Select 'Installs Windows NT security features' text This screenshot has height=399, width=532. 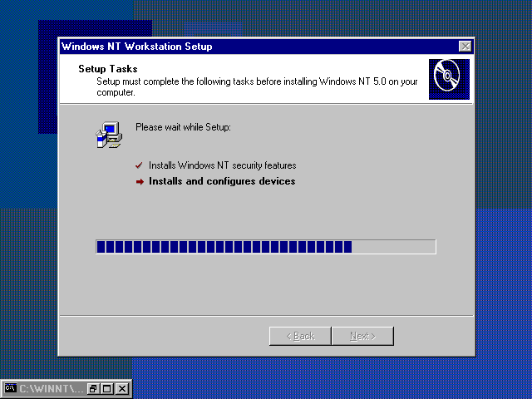[x=223, y=165]
